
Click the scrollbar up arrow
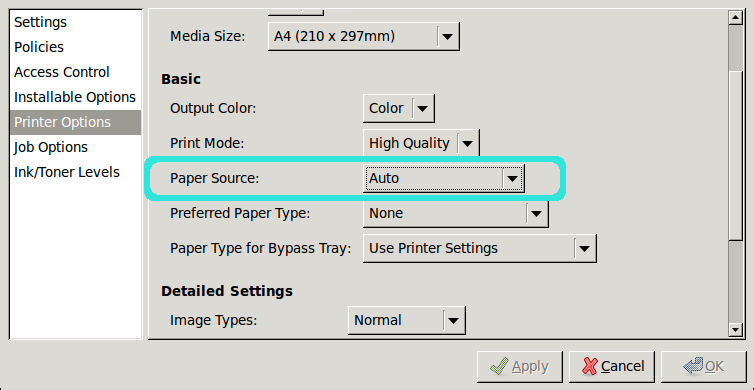point(736,18)
